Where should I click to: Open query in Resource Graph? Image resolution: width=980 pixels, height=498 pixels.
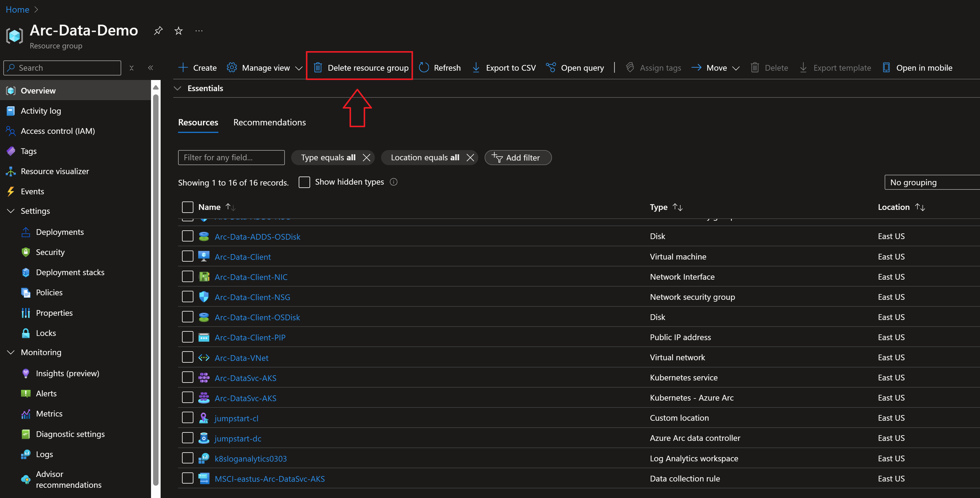(575, 68)
